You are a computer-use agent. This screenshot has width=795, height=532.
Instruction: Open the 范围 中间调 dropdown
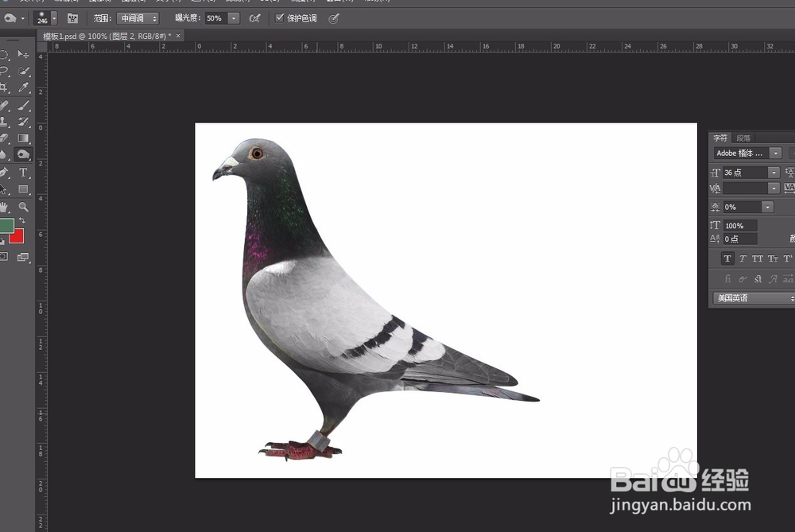[138, 18]
